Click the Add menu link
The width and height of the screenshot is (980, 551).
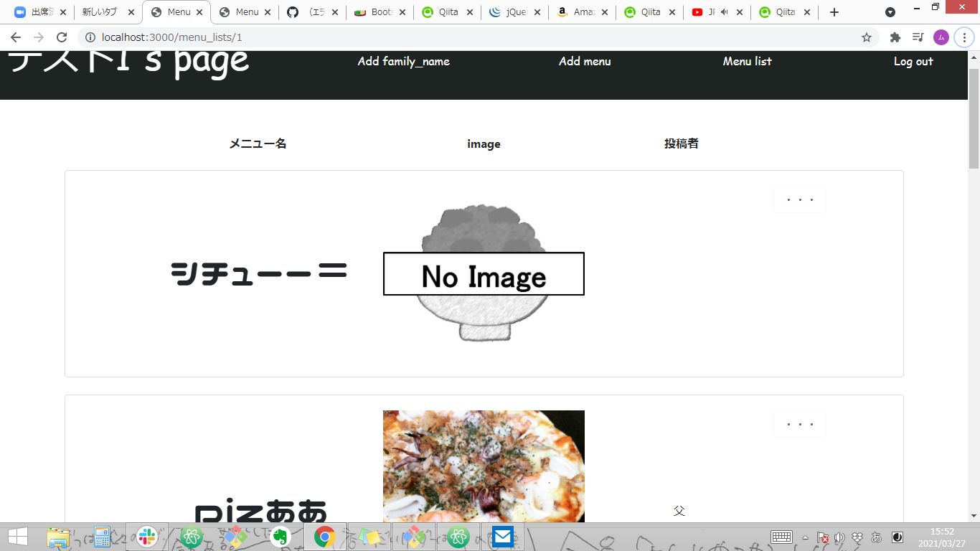(x=584, y=62)
